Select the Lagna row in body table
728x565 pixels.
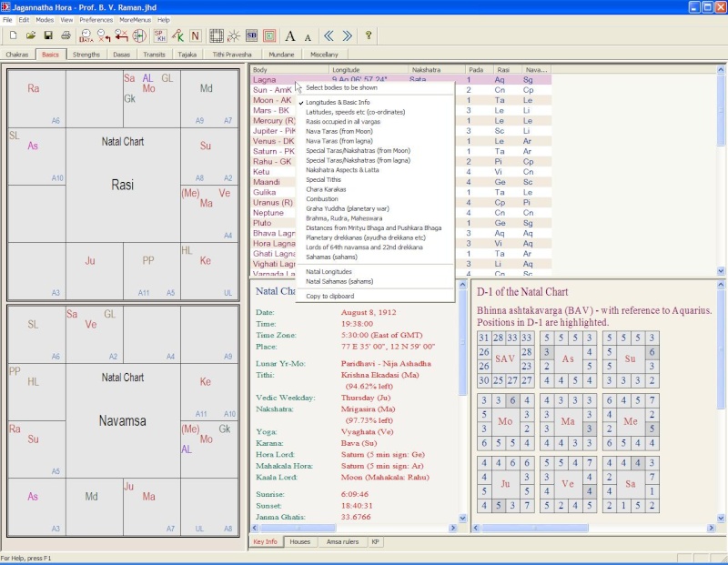[400, 80]
